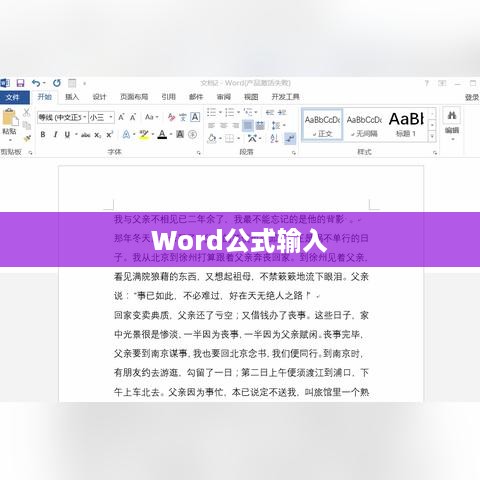Open the font size dropdown showing 小三
The width and height of the screenshot is (480, 480).
tap(111, 117)
